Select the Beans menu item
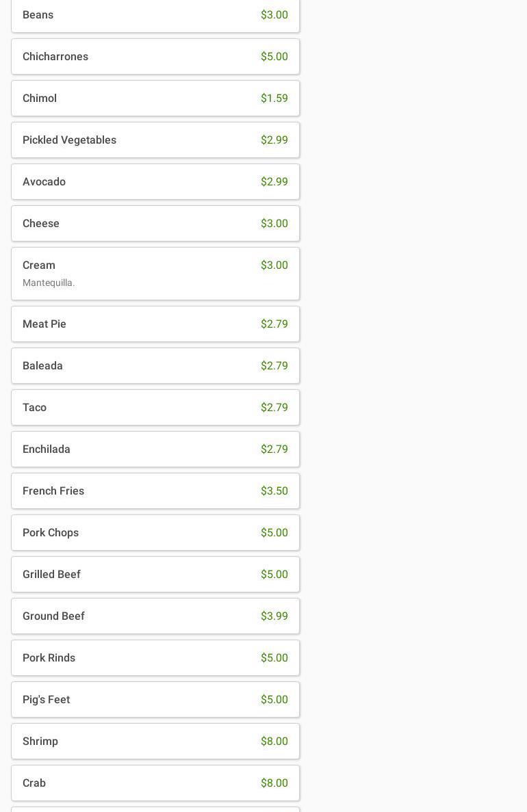527x812 pixels. point(155,15)
